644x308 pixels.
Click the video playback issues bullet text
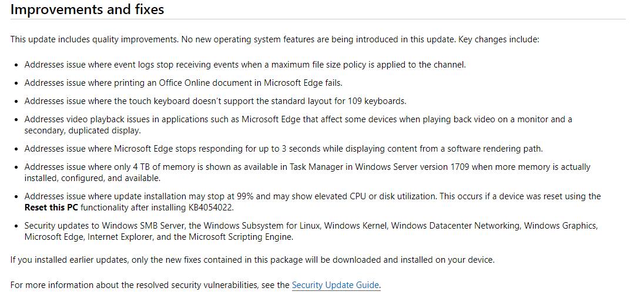[298, 125]
